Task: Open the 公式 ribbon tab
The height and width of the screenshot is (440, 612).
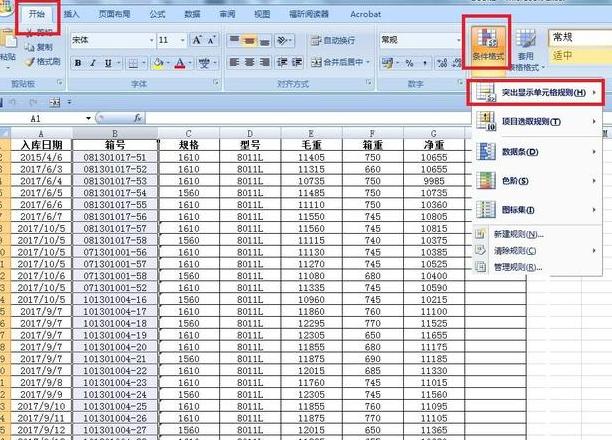Action: pos(157,14)
